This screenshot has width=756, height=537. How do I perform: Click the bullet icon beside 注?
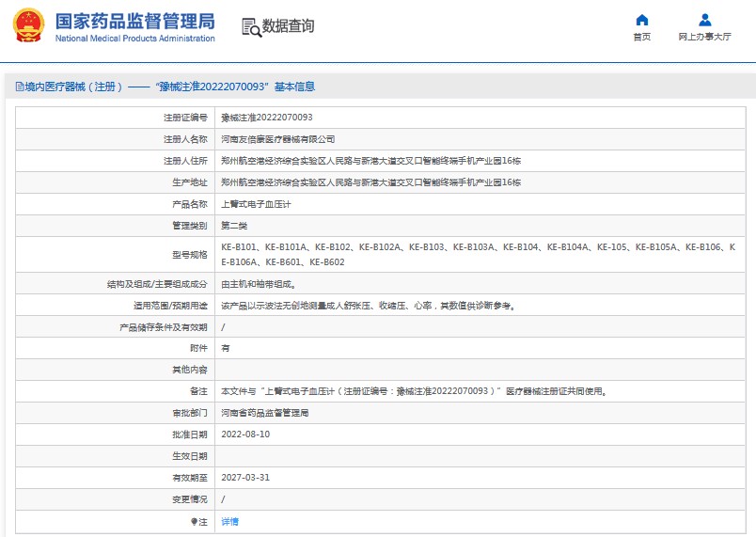(194, 522)
